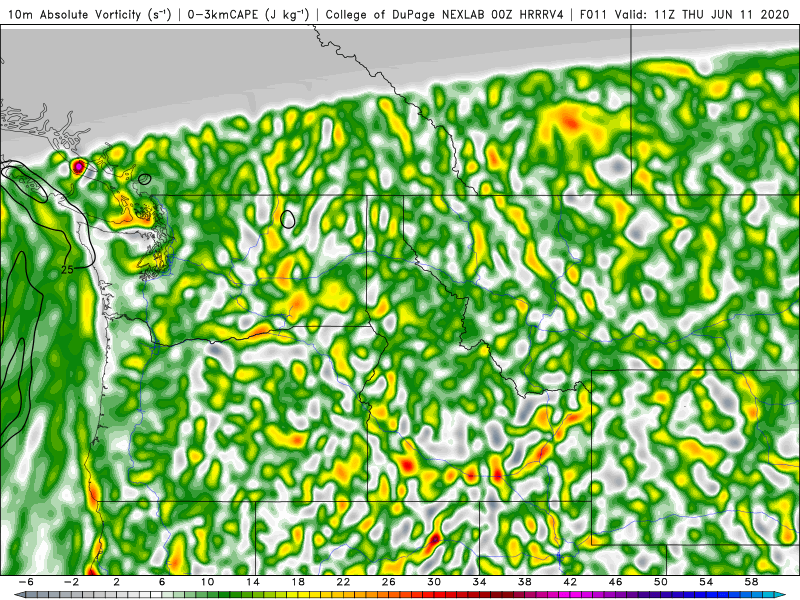Image resolution: width=800 pixels, height=600 pixels.
Task: Click the colorbar tick label '-6'
Action: pos(26,582)
